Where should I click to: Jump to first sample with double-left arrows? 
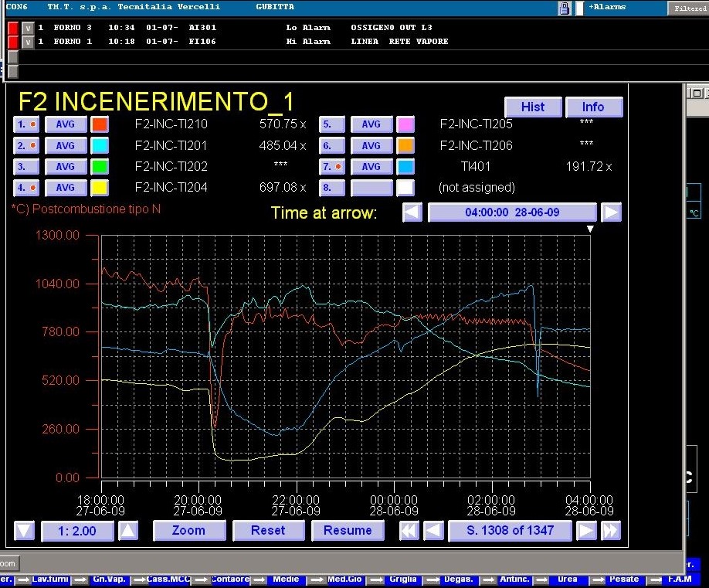tap(409, 531)
